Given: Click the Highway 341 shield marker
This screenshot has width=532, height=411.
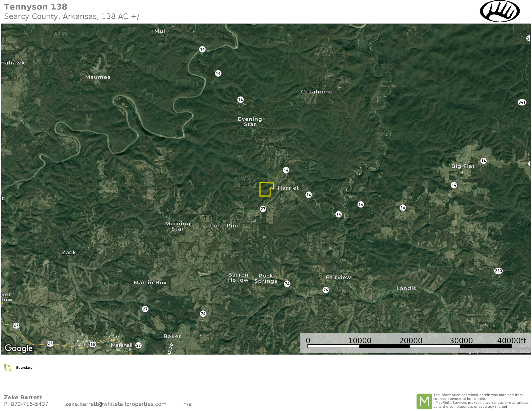Looking at the screenshot, I should coord(522,102).
